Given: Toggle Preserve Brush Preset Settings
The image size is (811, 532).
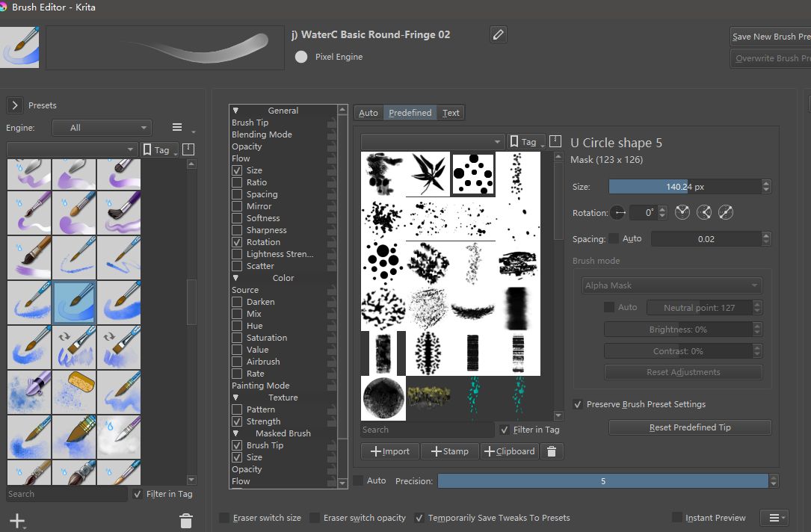Looking at the screenshot, I should tap(578, 404).
